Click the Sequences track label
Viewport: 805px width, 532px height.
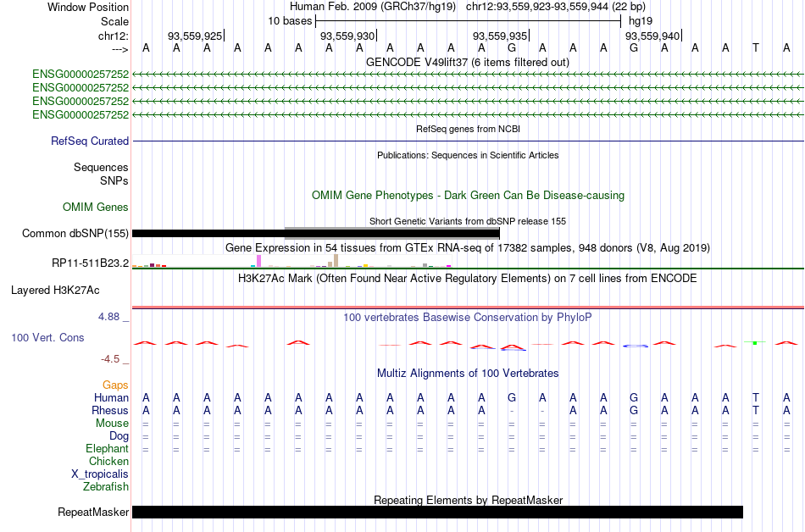(101, 167)
